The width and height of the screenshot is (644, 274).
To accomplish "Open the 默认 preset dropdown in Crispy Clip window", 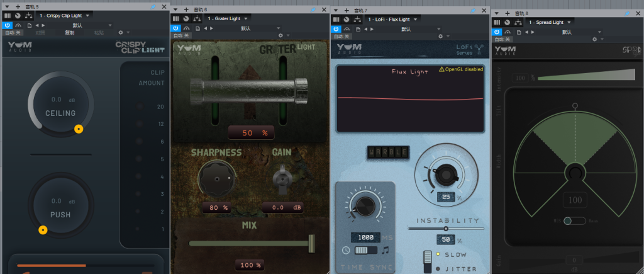I will pyautogui.click(x=80, y=25).
